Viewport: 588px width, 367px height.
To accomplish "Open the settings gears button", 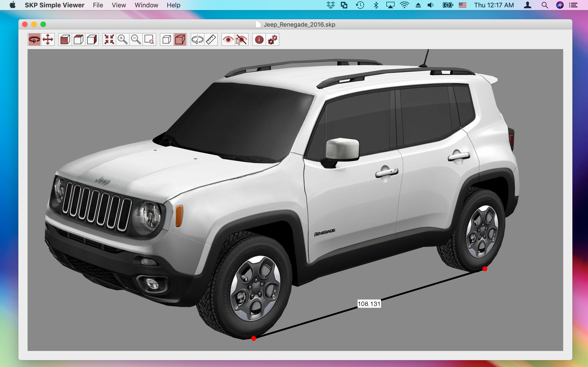I will [x=272, y=39].
